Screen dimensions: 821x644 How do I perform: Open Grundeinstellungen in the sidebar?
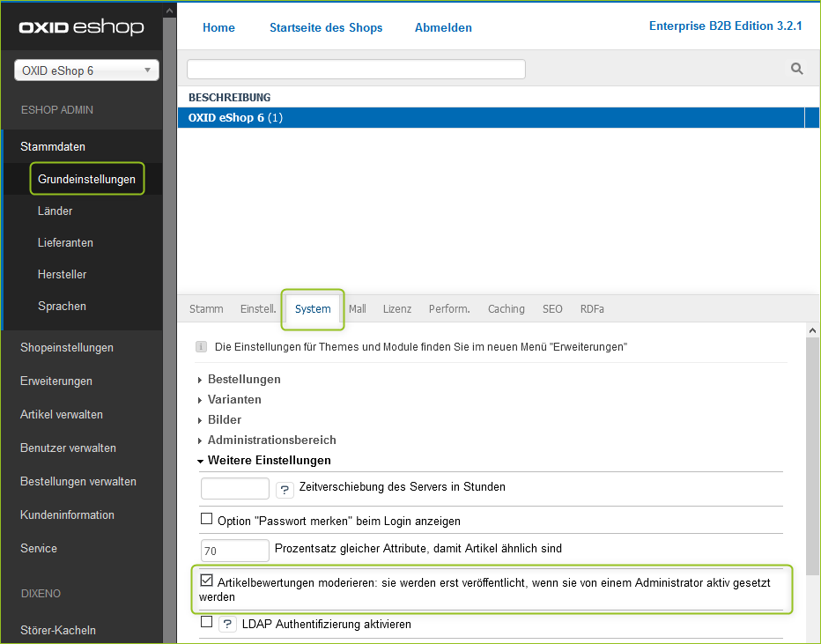pyautogui.click(x=87, y=179)
